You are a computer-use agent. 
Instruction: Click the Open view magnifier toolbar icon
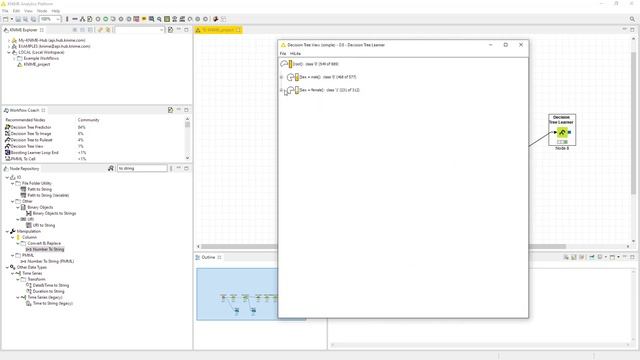[x=159, y=19]
